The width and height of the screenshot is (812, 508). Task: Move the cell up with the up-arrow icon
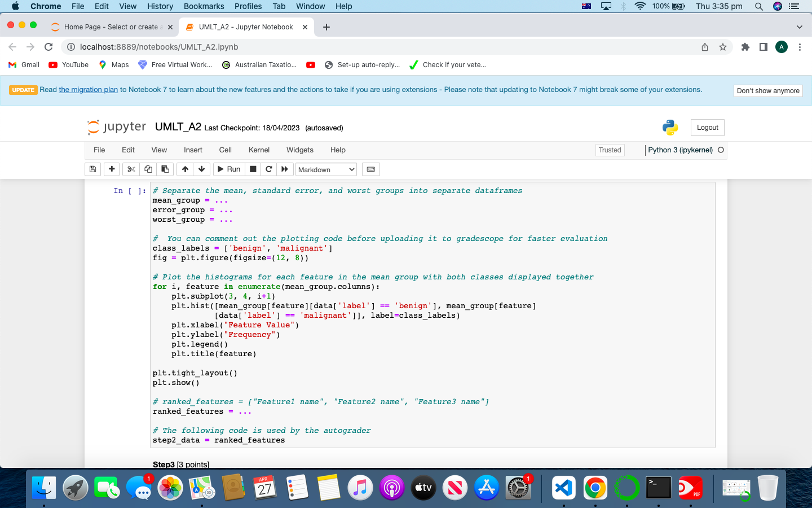184,169
